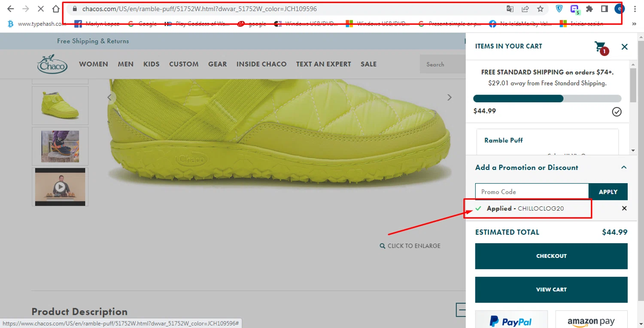Image resolution: width=644 pixels, height=328 pixels.
Task: Open the translate page icon
Action: click(x=510, y=9)
